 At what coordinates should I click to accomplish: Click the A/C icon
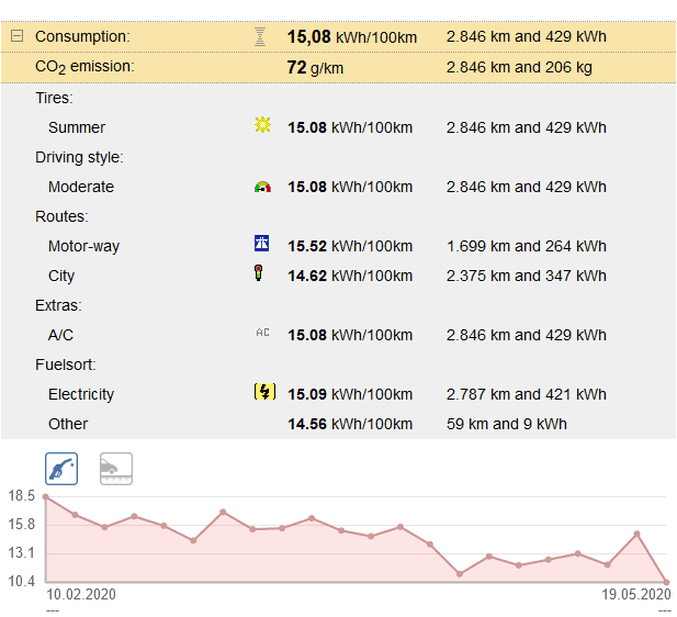tap(262, 334)
